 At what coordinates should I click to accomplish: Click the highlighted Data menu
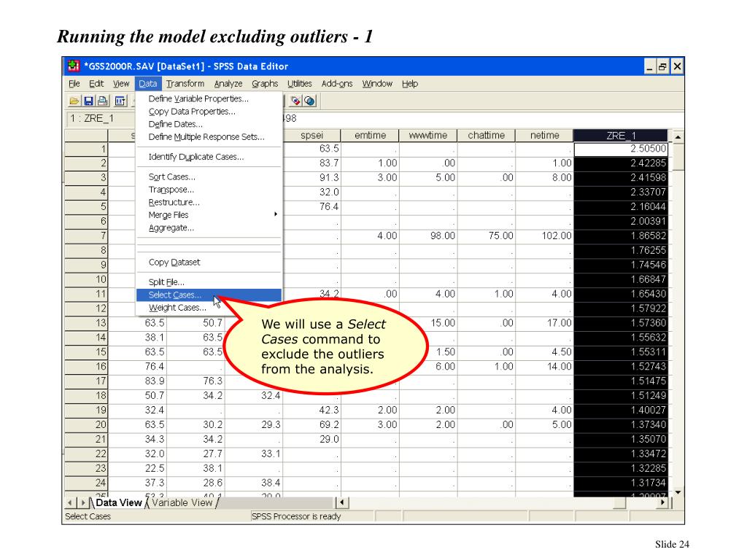[147, 84]
